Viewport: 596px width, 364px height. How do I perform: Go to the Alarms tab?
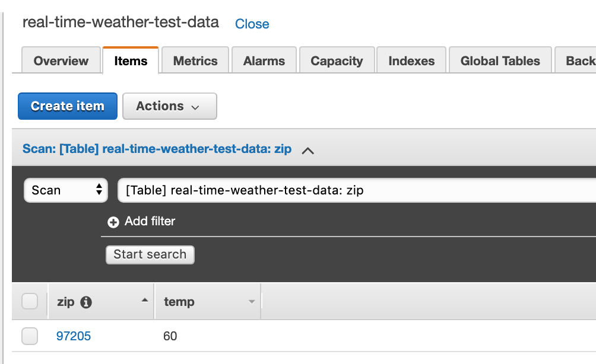264,61
